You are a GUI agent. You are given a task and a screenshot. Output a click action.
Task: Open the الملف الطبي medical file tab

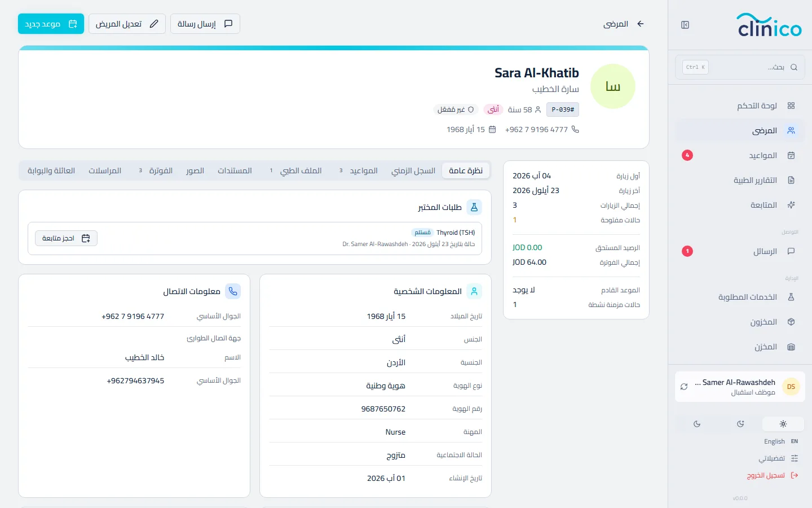click(295, 170)
